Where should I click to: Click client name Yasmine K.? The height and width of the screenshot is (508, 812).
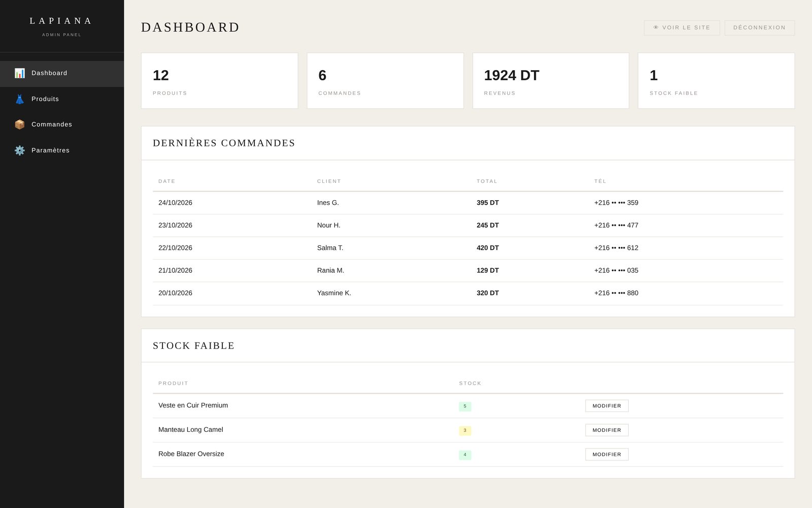coord(334,293)
